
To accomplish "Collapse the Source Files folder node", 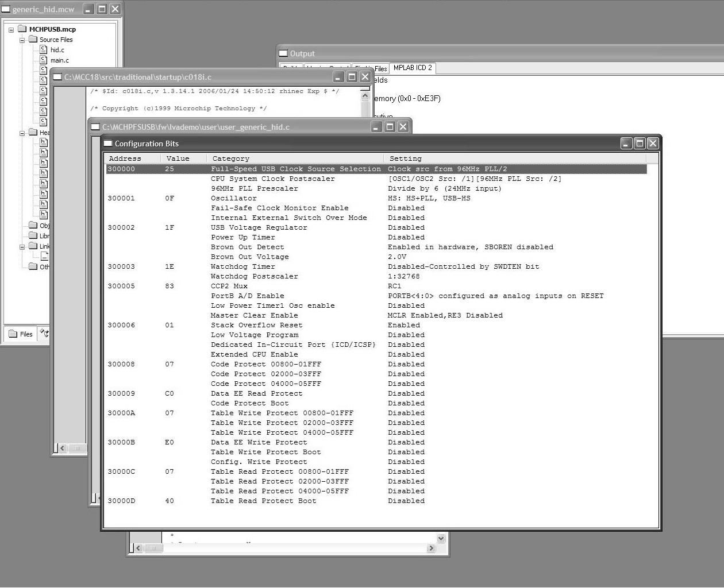I will point(22,40).
